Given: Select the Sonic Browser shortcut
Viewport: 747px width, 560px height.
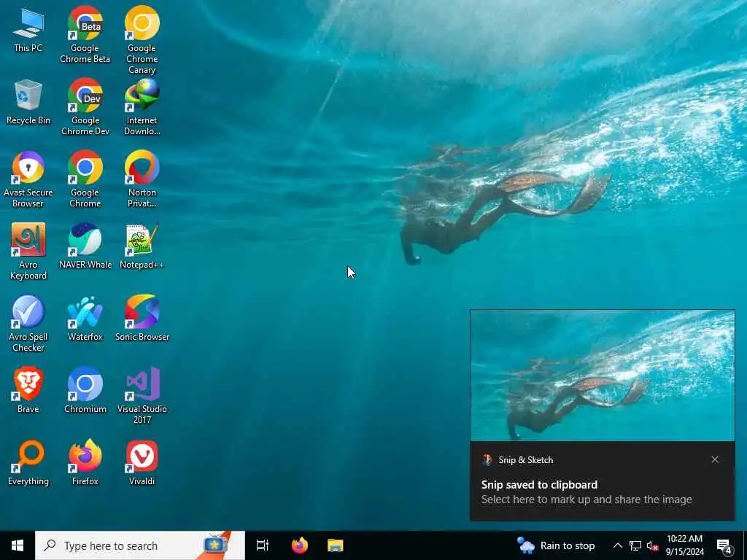Looking at the screenshot, I should [x=142, y=318].
